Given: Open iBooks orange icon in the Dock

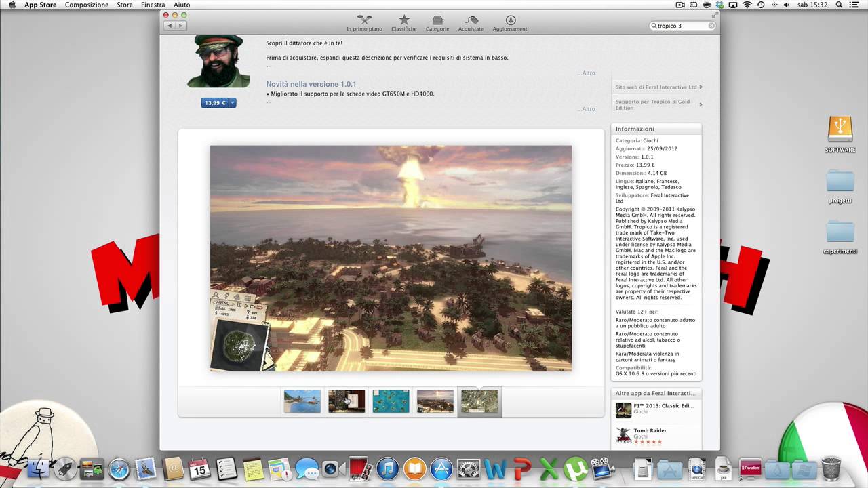Looking at the screenshot, I should pyautogui.click(x=414, y=468).
